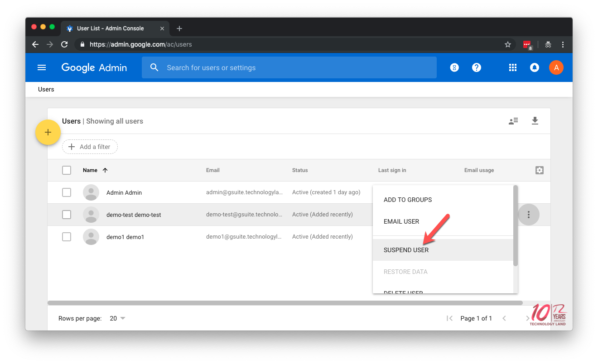Click the admin@gsuite email cell

point(244,192)
